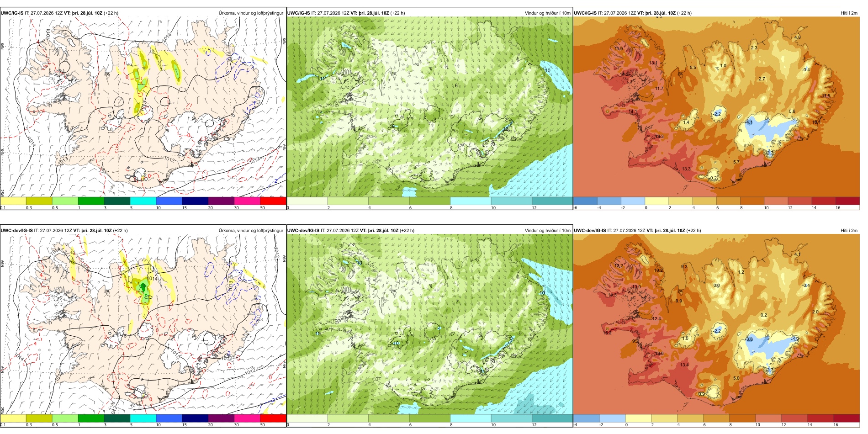Select the magenta swatch in UWC-dev/IG-IS precipitation legend
The width and height of the screenshot is (868, 434).
[247, 418]
